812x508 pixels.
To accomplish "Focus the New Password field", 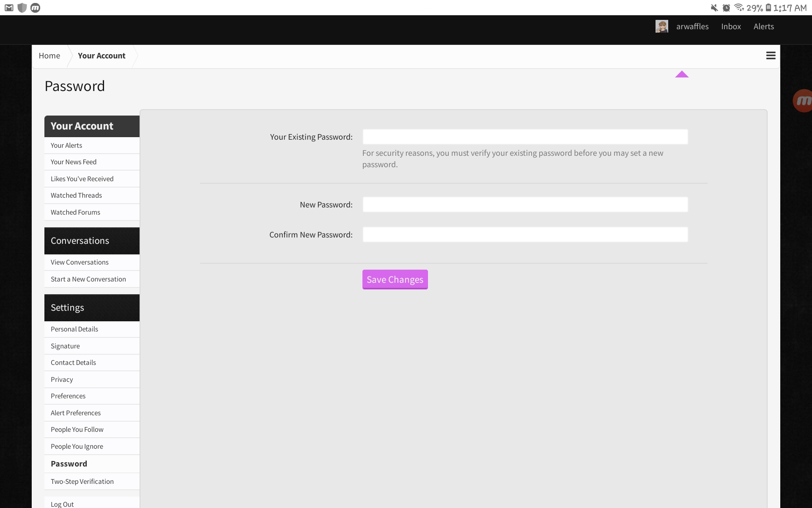I will (x=525, y=204).
